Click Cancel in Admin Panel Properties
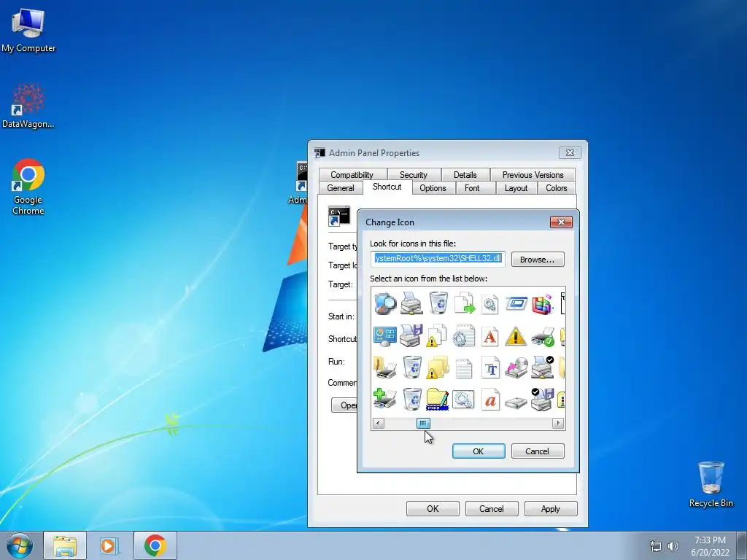 click(491, 508)
